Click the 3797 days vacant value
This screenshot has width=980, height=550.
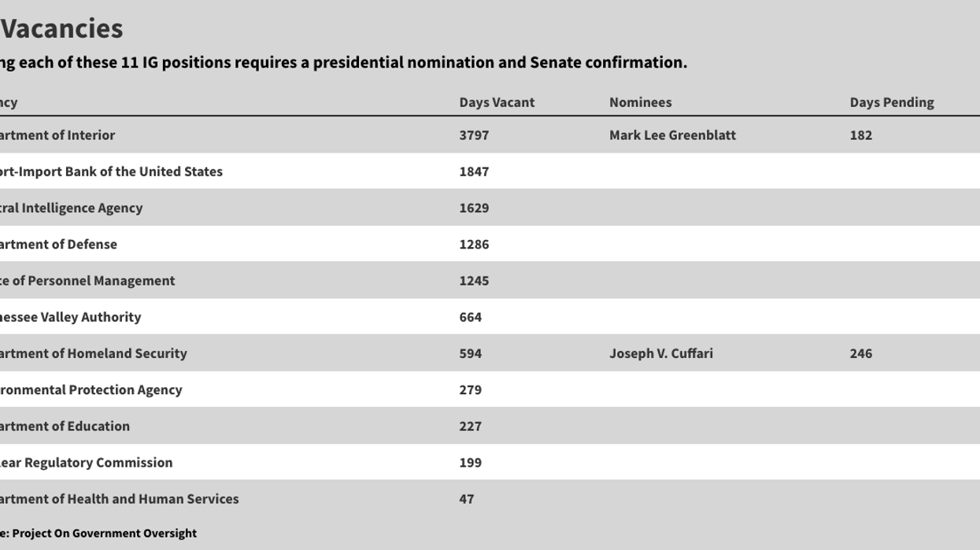coord(474,135)
